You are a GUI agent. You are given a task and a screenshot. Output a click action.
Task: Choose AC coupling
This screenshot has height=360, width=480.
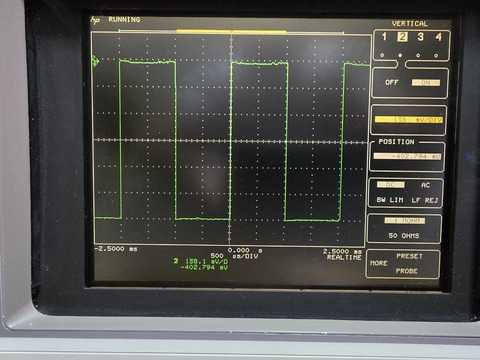pyautogui.click(x=425, y=185)
